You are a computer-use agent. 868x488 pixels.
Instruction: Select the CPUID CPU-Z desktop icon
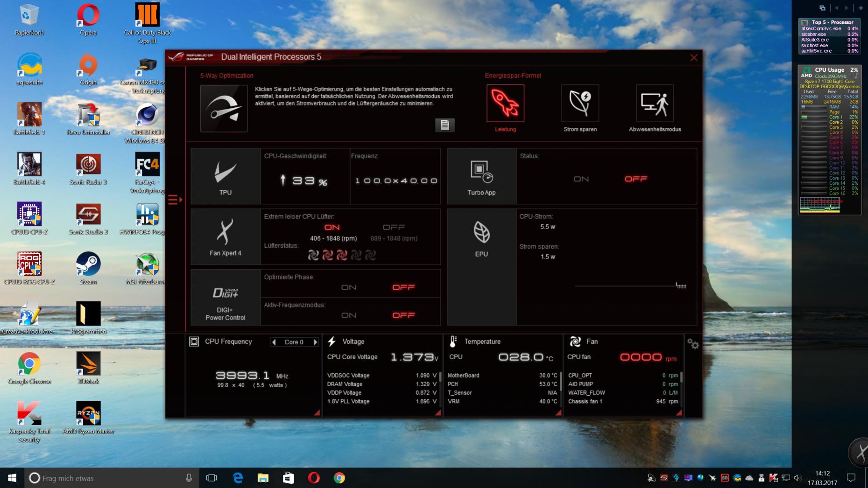29,219
